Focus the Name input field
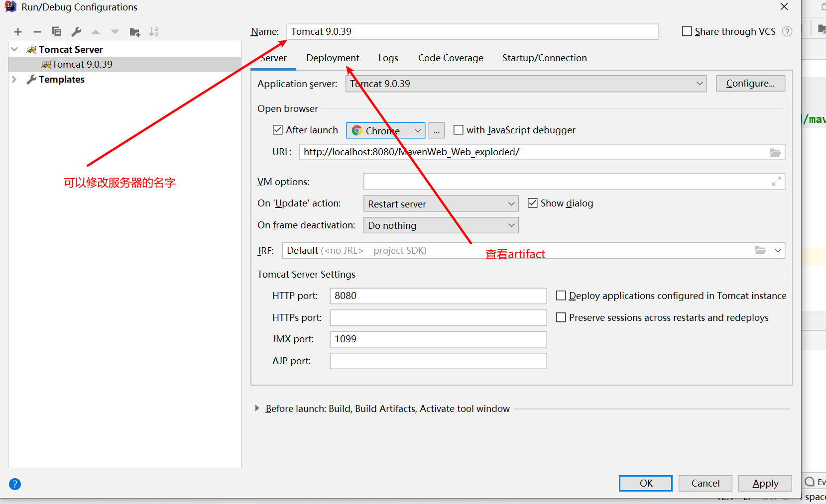 click(x=472, y=32)
